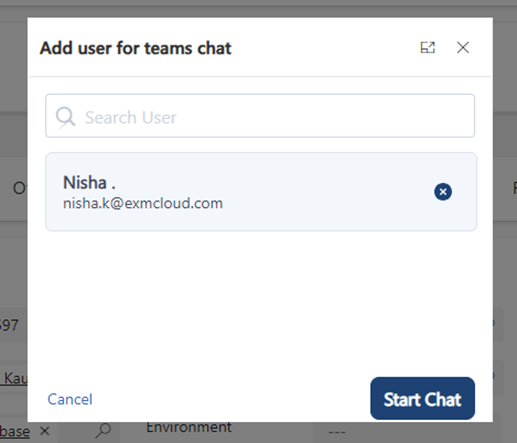The image size is (517, 443).
Task: Cancel adding a user
Action: [70, 399]
